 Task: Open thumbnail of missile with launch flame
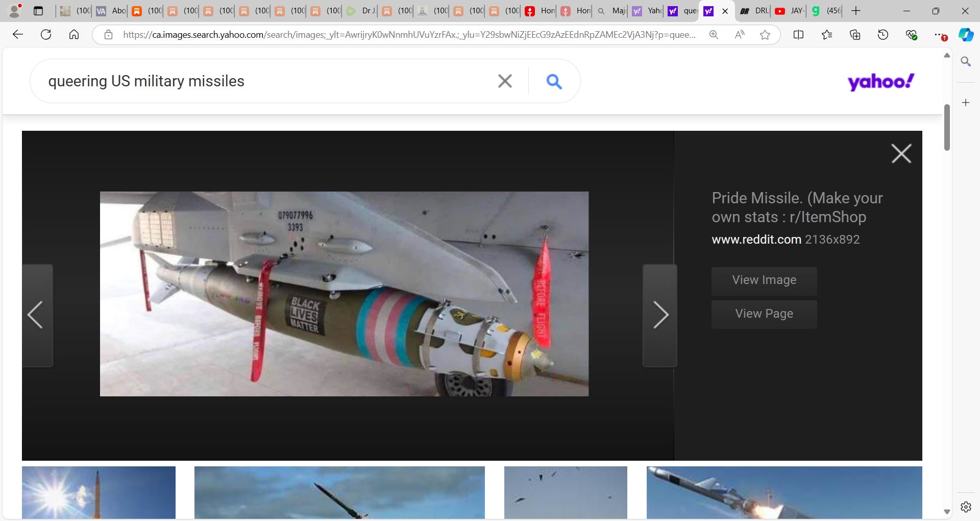click(x=784, y=492)
